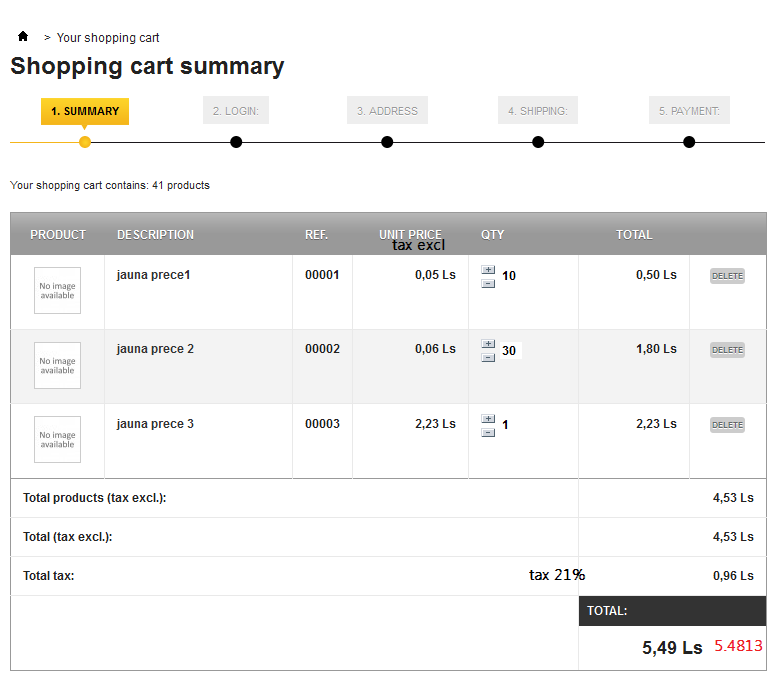Switch to the 4. Shipping step
The image size is (775, 679).
tap(537, 111)
